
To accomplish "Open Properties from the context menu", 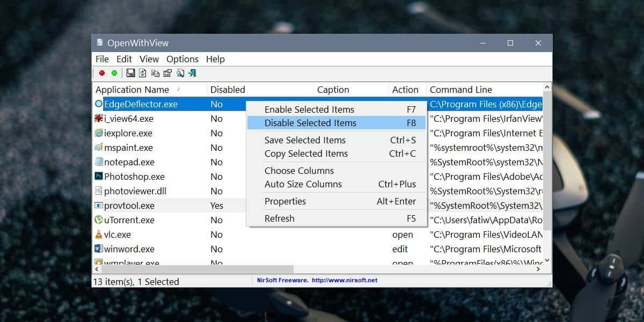I will tap(336, 201).
